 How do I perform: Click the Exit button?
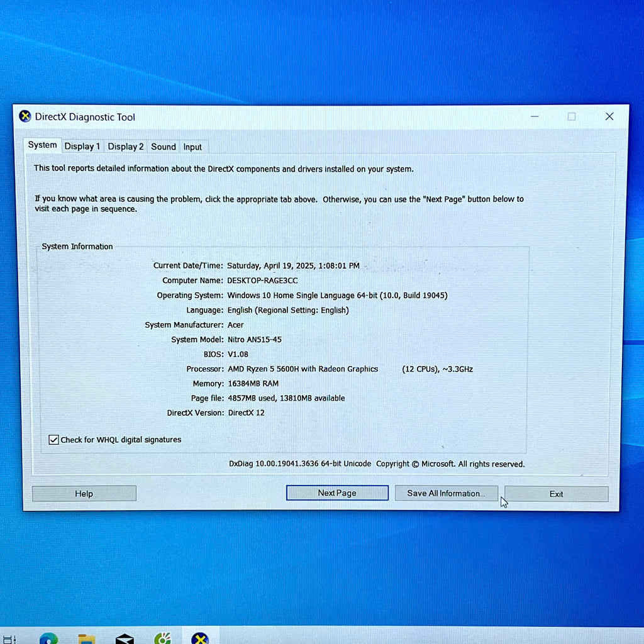pyautogui.click(x=556, y=494)
